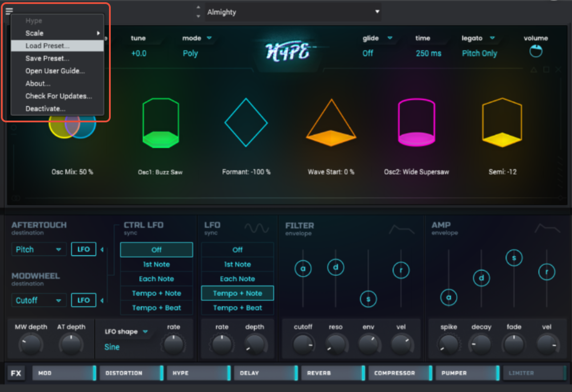Select CTRL LFO sync Tempo + Beat
This screenshot has width=572, height=392.
pos(157,308)
